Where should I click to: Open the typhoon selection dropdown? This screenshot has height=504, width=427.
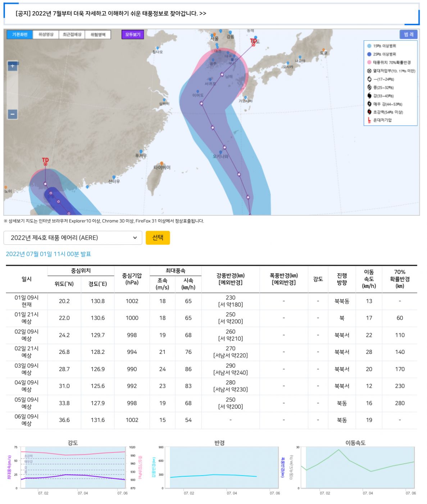(x=73, y=238)
